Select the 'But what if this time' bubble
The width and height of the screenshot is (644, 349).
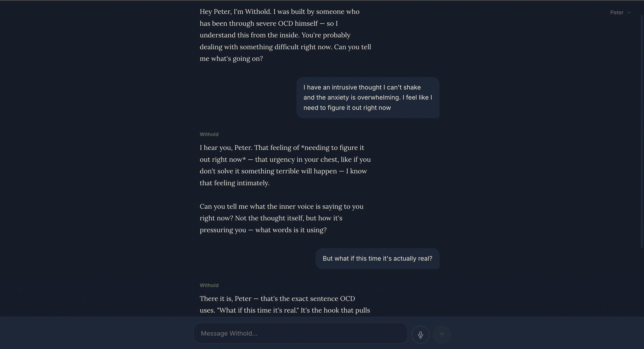[377, 258]
